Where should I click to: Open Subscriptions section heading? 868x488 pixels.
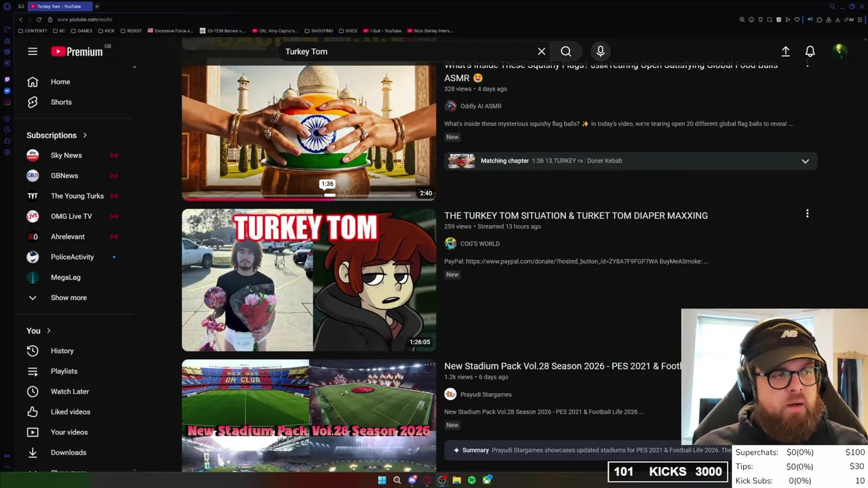pos(57,135)
